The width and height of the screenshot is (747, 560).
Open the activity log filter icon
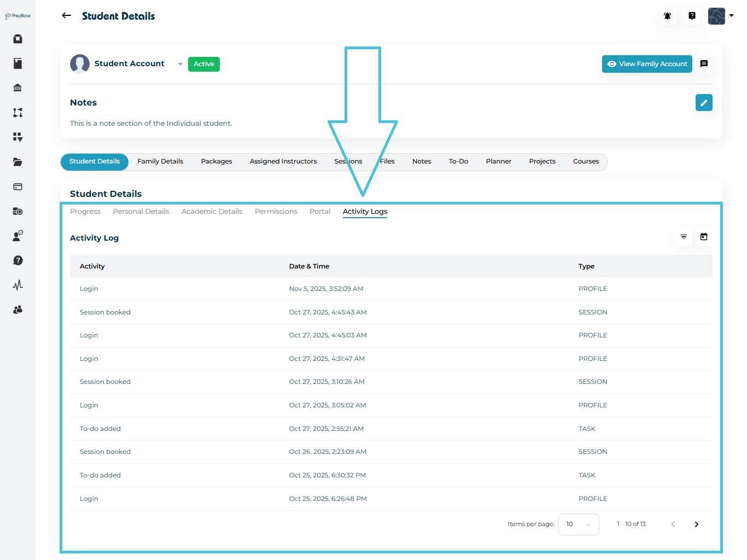(684, 237)
